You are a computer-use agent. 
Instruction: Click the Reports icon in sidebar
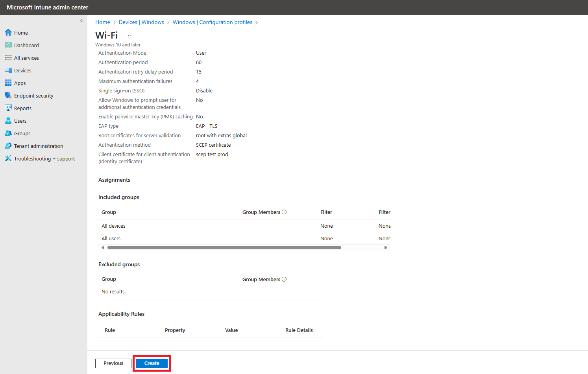coord(8,108)
